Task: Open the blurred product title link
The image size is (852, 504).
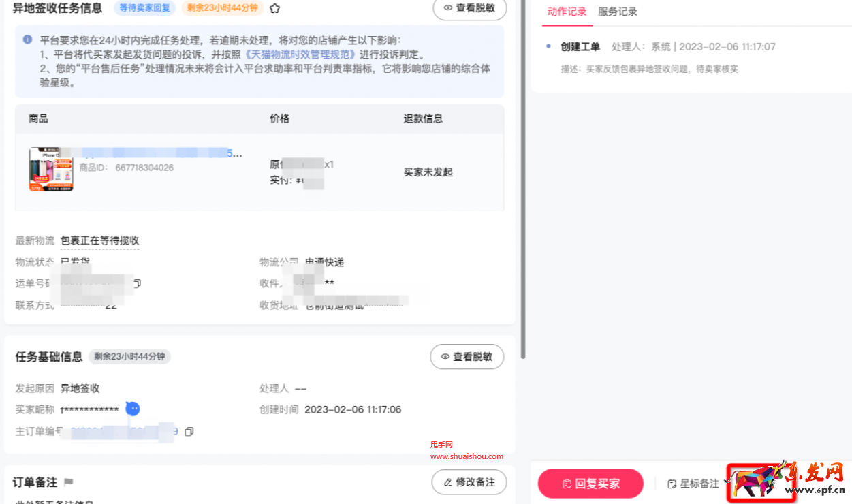Action: (161, 153)
